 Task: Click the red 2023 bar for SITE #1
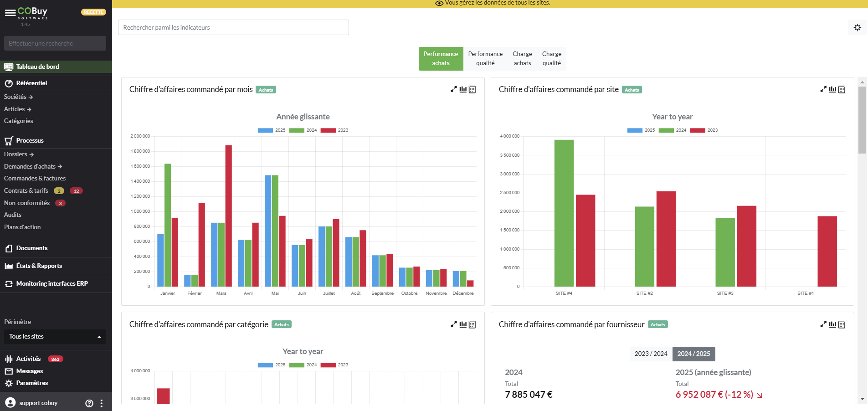(827, 252)
